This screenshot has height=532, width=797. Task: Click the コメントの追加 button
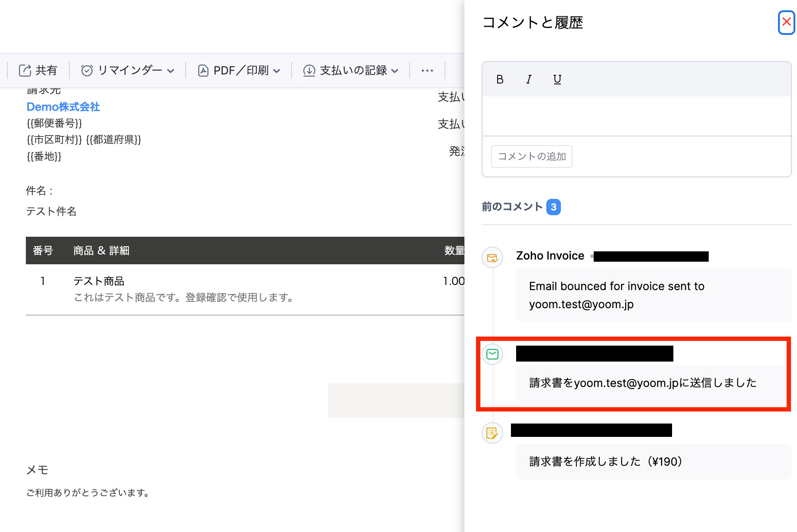coord(532,156)
